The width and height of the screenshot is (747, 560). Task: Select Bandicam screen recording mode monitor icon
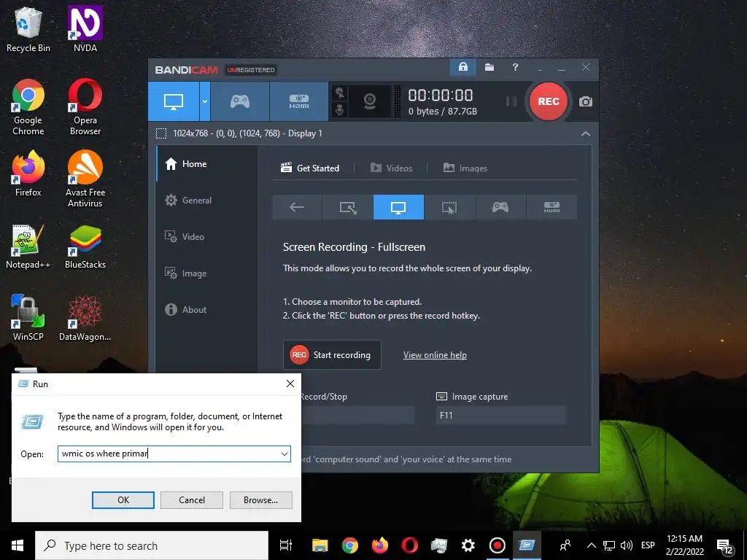174,101
